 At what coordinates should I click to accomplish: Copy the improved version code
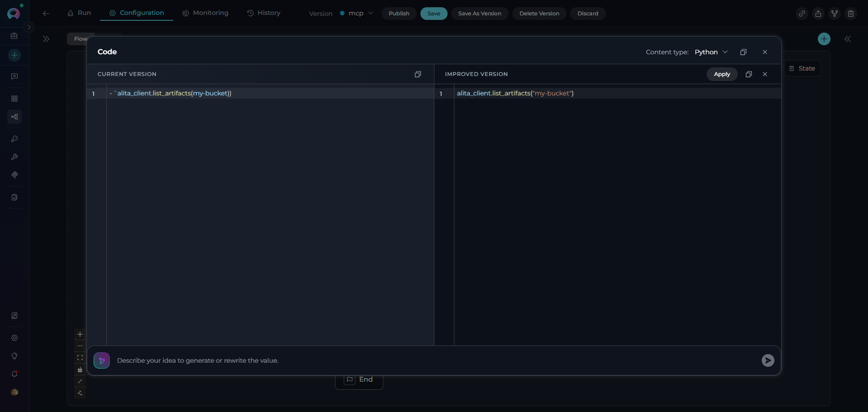(x=749, y=74)
